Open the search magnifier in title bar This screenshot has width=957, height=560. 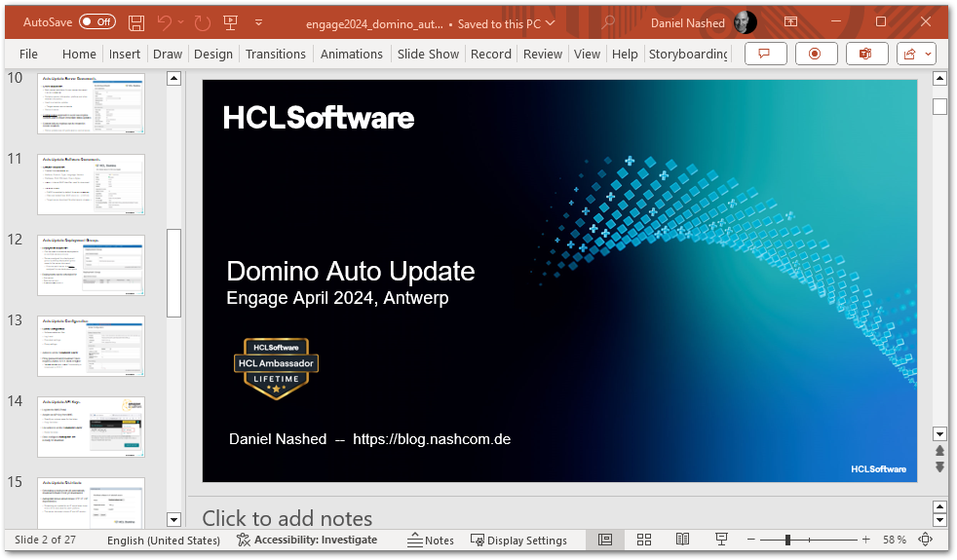[x=608, y=22]
